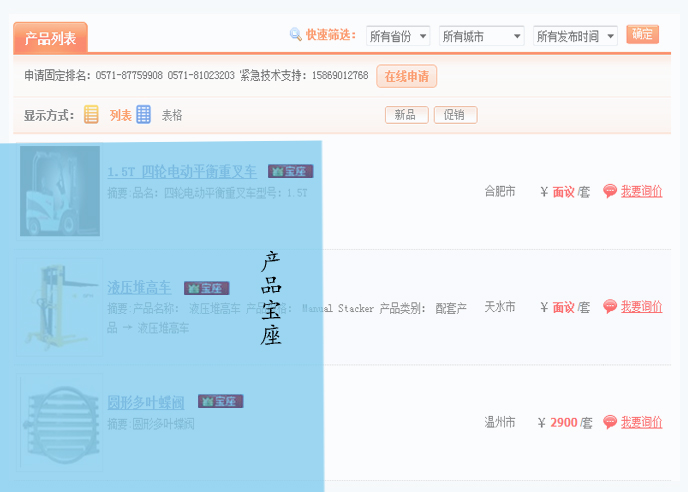
Task: Open the 所有发布时间 dropdown
Action: pos(575,36)
